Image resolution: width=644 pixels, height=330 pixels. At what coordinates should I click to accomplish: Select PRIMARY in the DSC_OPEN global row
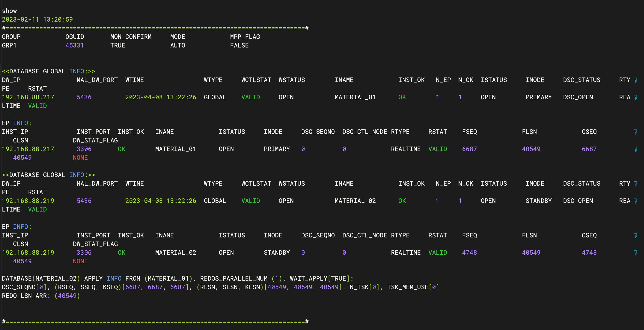click(539, 97)
